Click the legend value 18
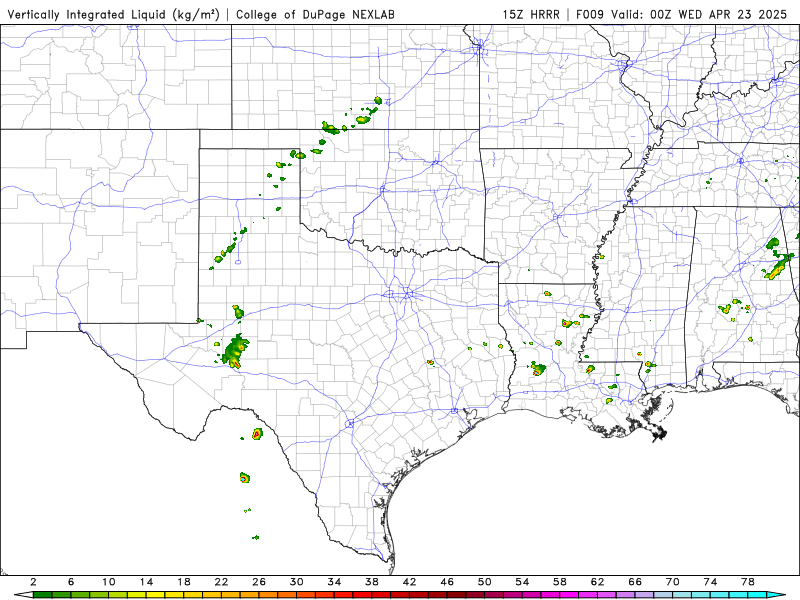The width and height of the screenshot is (800, 600). [184, 582]
